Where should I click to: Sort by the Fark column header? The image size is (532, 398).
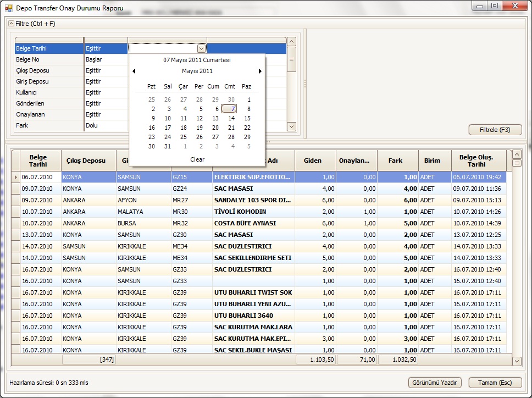pos(398,161)
